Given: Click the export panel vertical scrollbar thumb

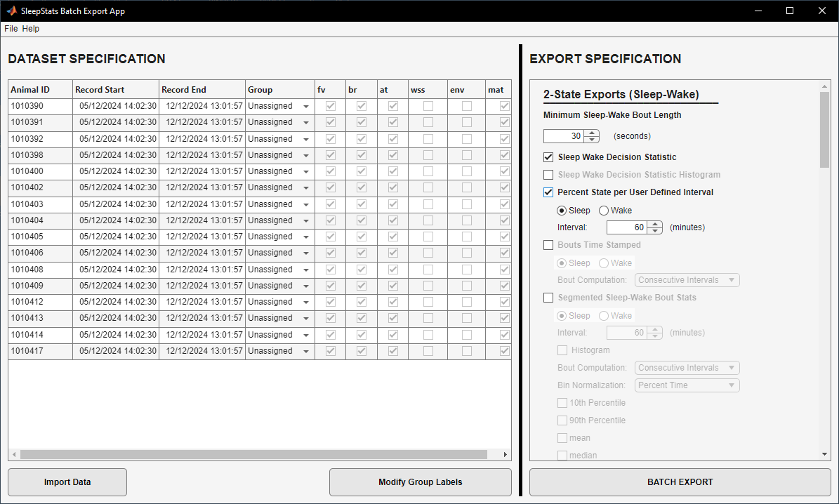Looking at the screenshot, I should (824, 129).
